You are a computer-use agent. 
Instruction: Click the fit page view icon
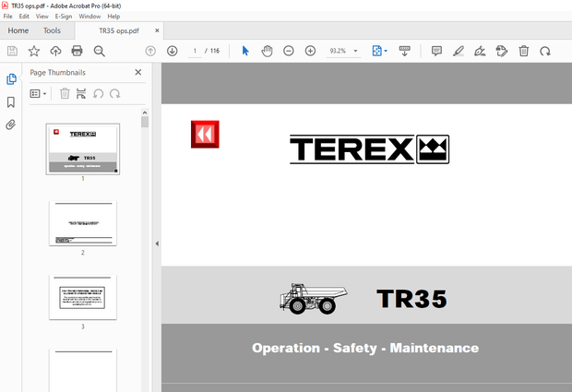tap(377, 51)
